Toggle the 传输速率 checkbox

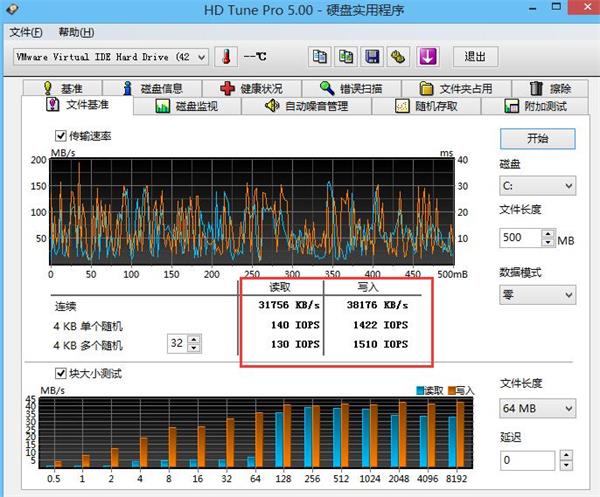click(61, 136)
